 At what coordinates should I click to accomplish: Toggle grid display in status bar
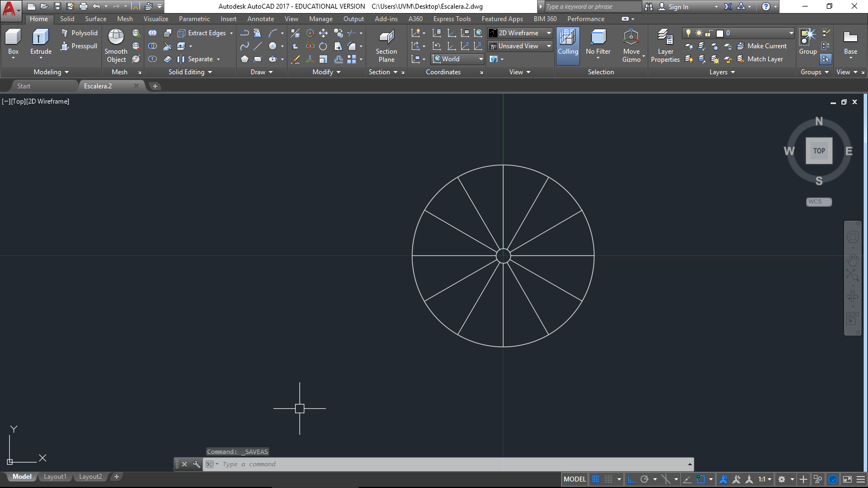tap(596, 479)
